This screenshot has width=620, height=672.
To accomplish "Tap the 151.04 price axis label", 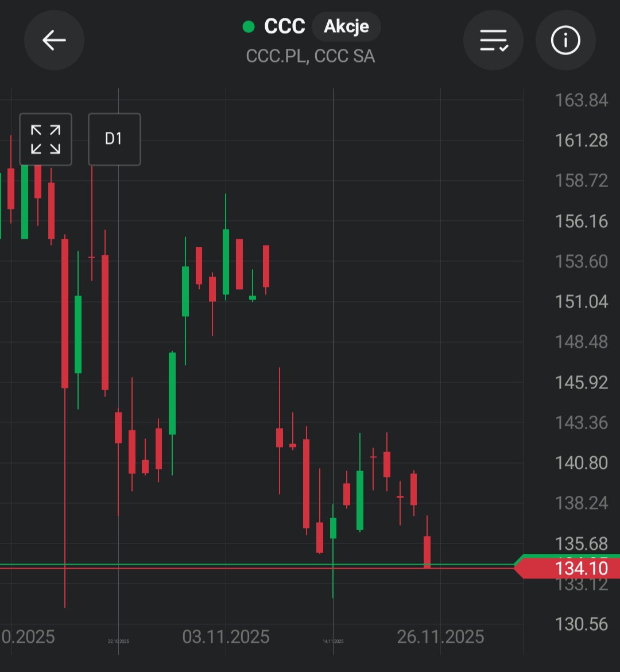I will click(x=582, y=302).
